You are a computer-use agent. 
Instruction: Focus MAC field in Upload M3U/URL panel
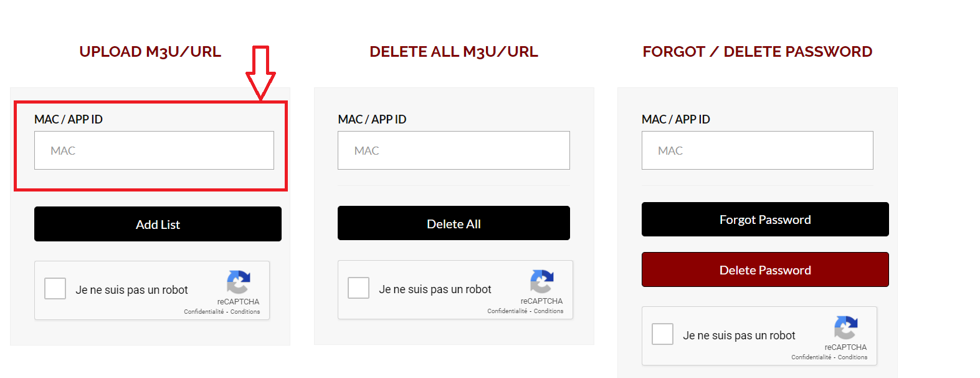(x=154, y=150)
